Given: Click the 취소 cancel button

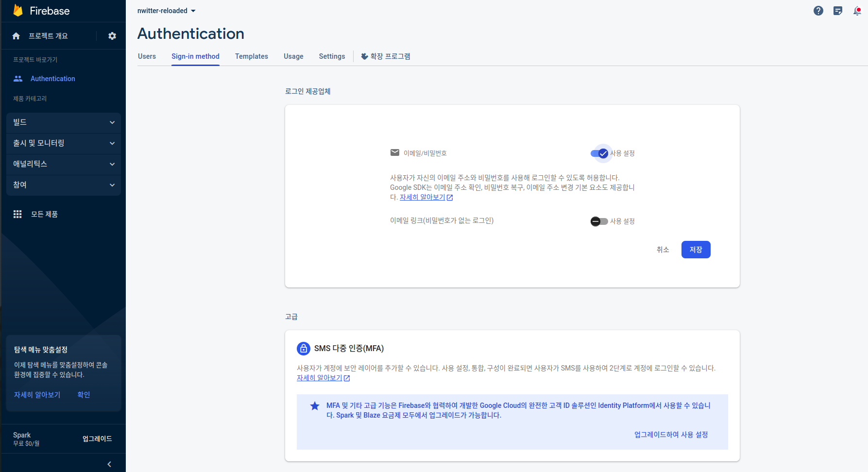Looking at the screenshot, I should (x=663, y=250).
